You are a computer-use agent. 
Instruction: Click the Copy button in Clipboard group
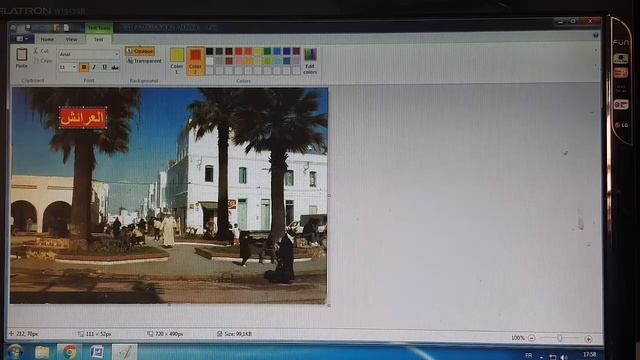[x=42, y=61]
